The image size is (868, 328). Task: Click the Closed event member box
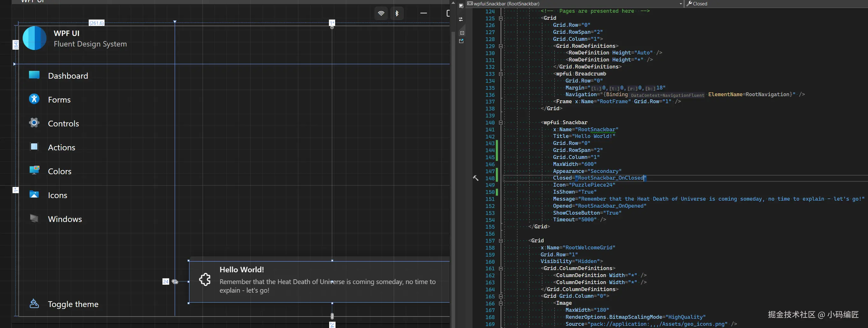coord(775,4)
